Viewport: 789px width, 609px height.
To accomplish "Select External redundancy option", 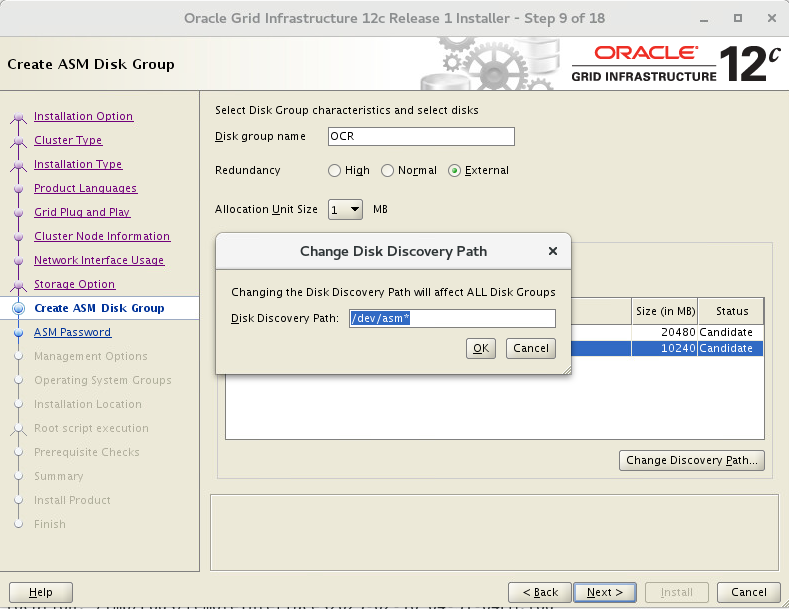I will pyautogui.click(x=454, y=171).
